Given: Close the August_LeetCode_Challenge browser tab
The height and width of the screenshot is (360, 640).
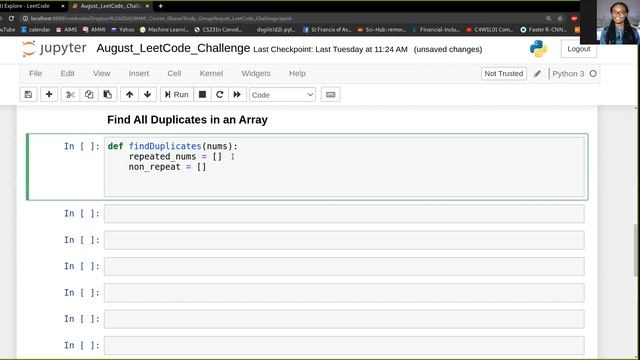Looking at the screenshot, I should pyautogui.click(x=147, y=6).
